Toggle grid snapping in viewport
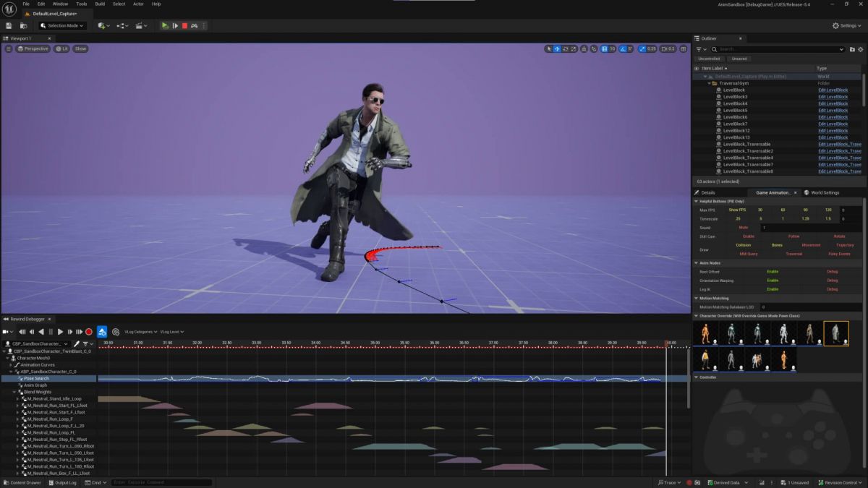868x488 pixels. 605,48
